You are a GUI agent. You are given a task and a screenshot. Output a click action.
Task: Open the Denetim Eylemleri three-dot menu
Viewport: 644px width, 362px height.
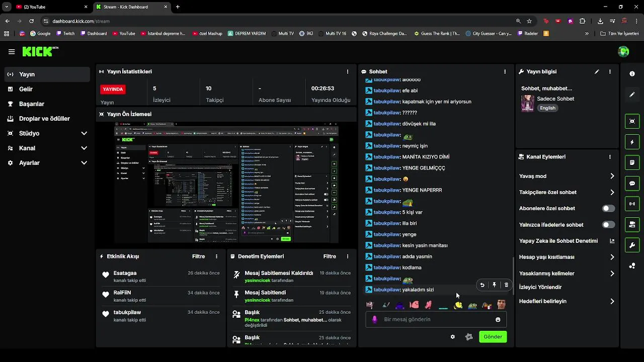click(347, 256)
